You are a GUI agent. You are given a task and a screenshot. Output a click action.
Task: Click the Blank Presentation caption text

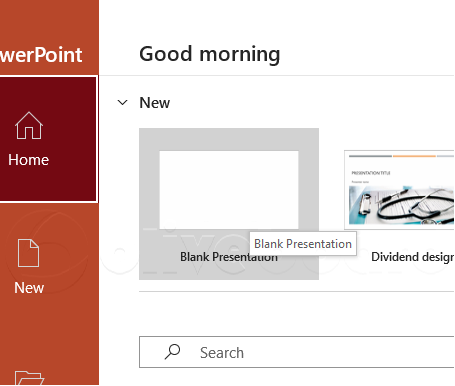(x=229, y=257)
